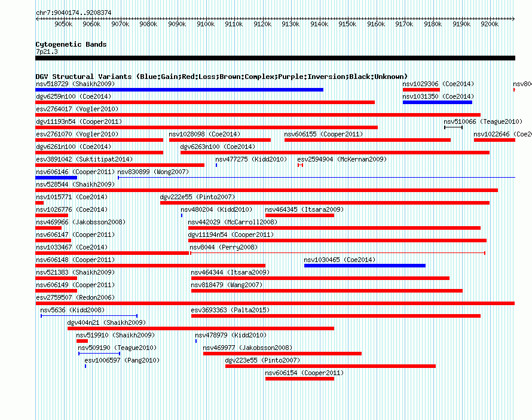Click the 9200k ruler position

click(x=490, y=24)
